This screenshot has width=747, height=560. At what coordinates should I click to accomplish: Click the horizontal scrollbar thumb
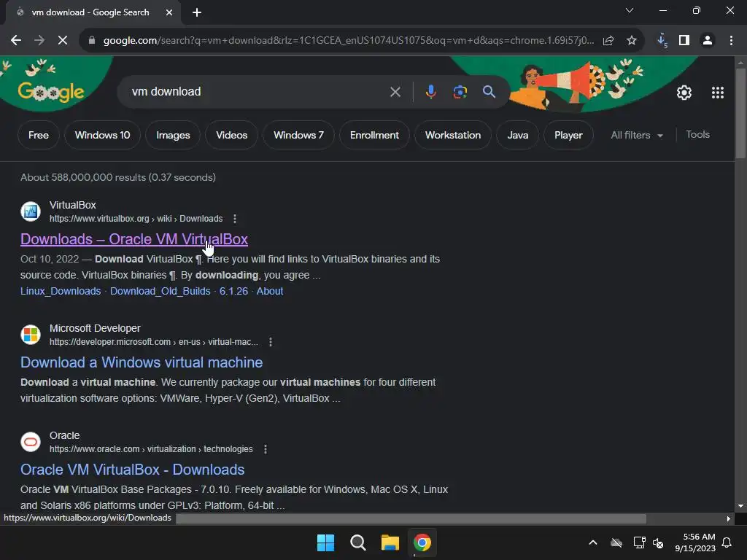(x=411, y=518)
